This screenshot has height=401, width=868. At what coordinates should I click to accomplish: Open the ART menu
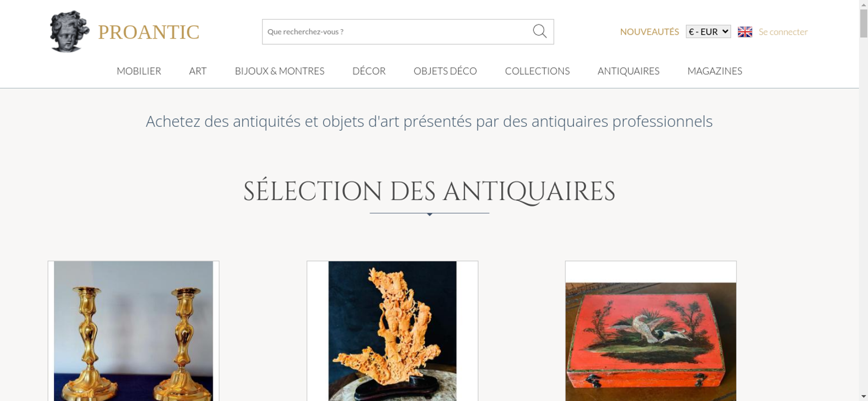tap(198, 71)
